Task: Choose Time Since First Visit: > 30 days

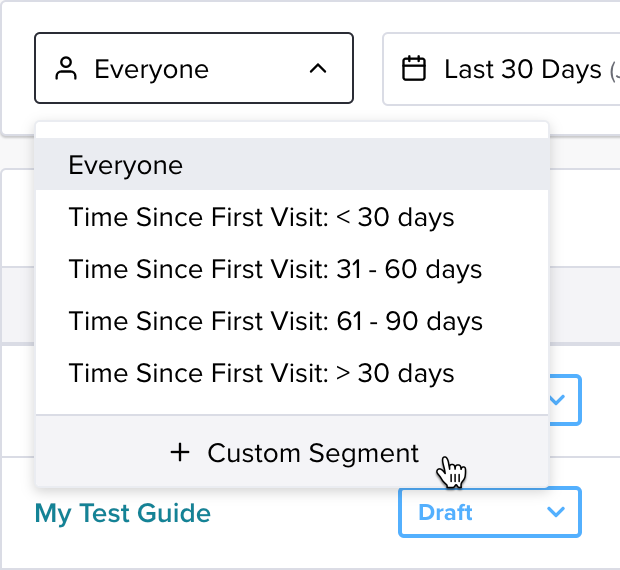Action: 292,373
